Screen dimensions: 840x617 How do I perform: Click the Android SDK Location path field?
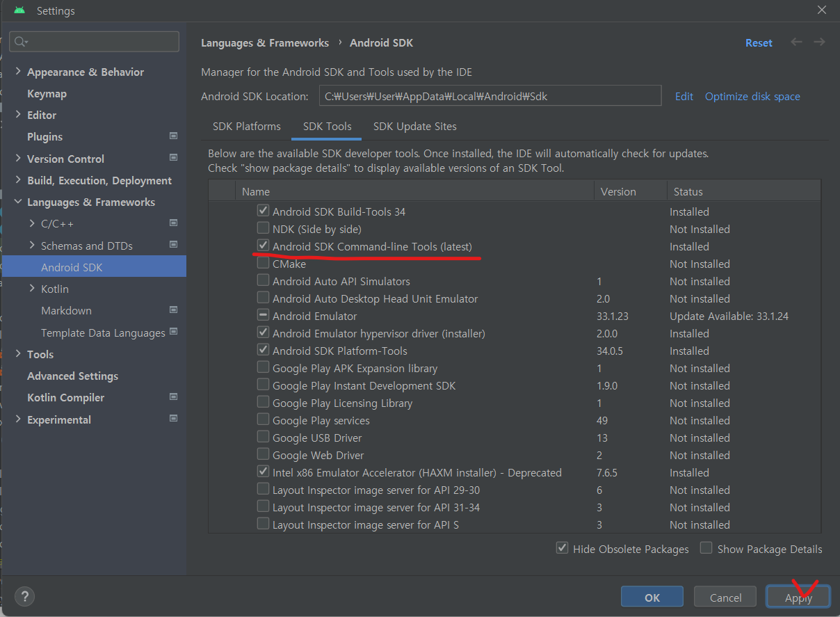[x=490, y=96]
